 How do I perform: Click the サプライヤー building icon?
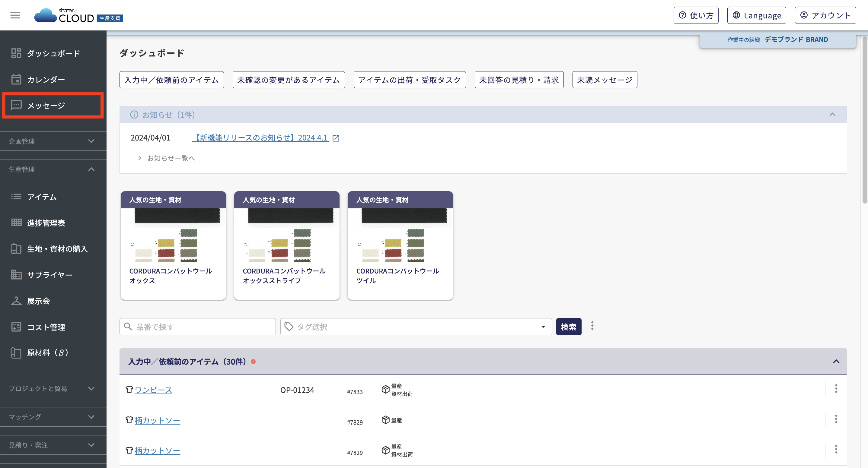(16, 275)
